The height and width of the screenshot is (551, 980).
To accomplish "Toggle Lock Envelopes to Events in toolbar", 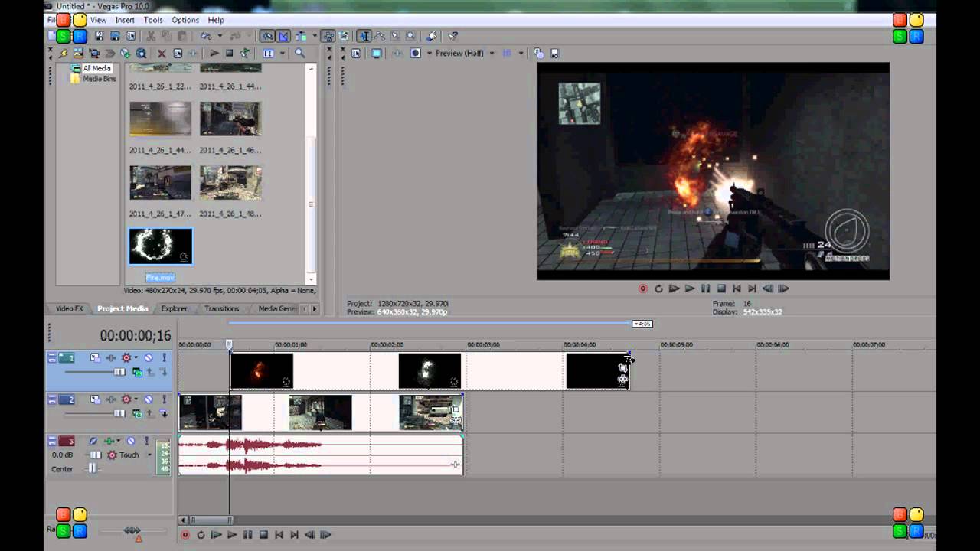I will tap(329, 36).
